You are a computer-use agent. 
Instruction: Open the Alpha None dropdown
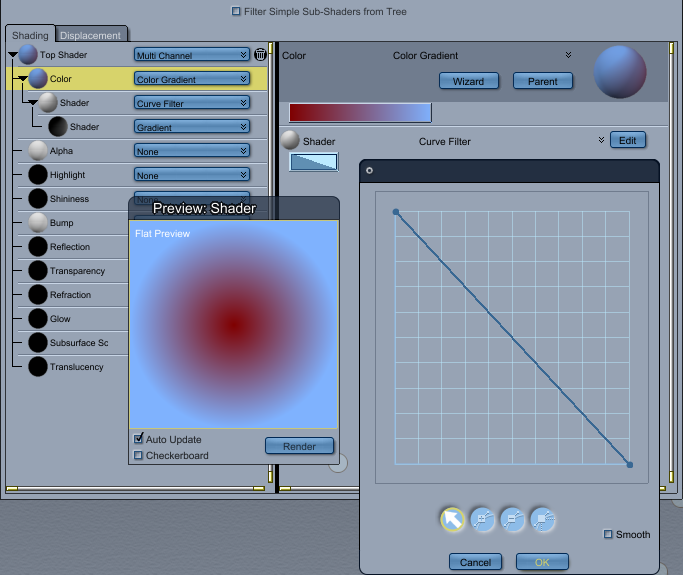coord(192,150)
